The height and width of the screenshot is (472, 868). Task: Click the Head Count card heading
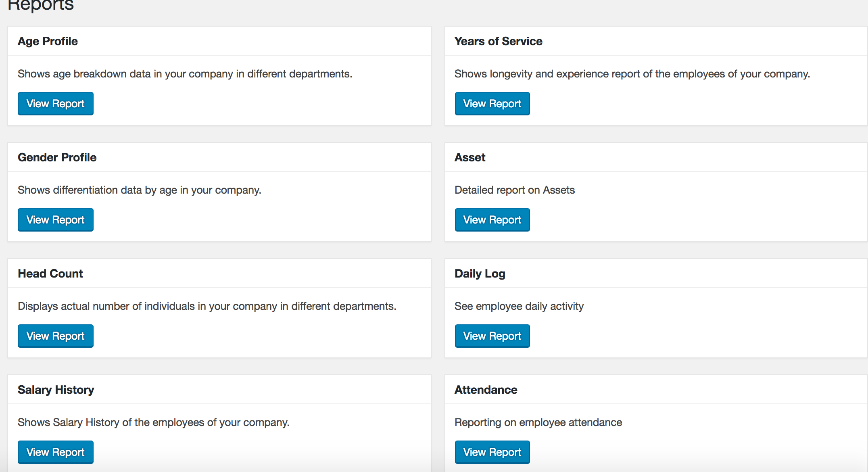[50, 274]
